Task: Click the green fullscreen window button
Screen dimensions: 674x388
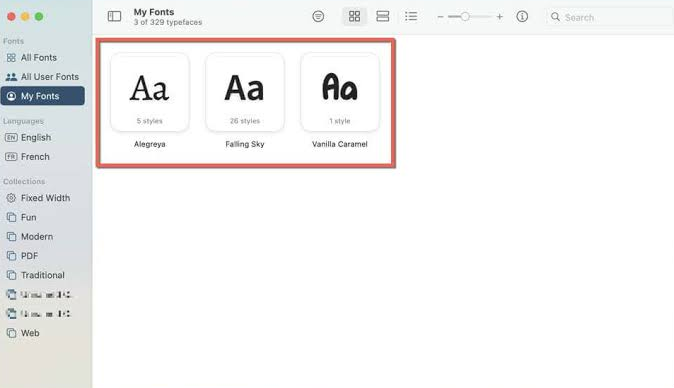Action: tap(39, 17)
